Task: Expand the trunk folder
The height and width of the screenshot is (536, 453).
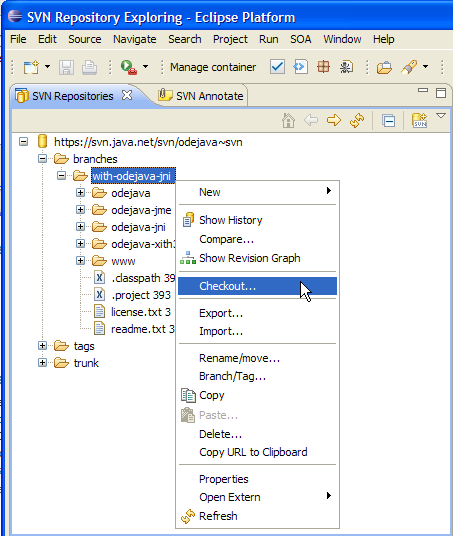Action: pyautogui.click(x=42, y=363)
